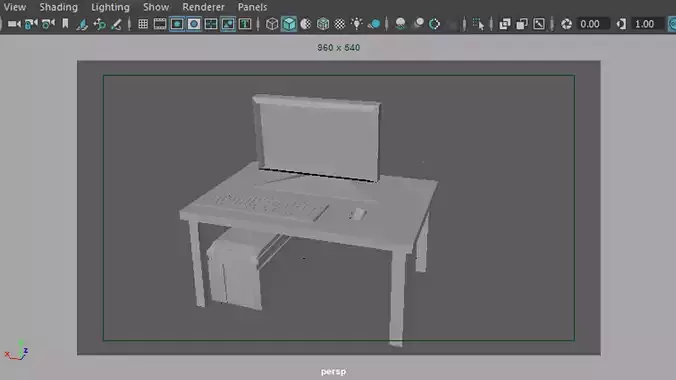Open Camera Attributes from the toolbar
The width and height of the screenshot is (676, 380).
click(48, 24)
